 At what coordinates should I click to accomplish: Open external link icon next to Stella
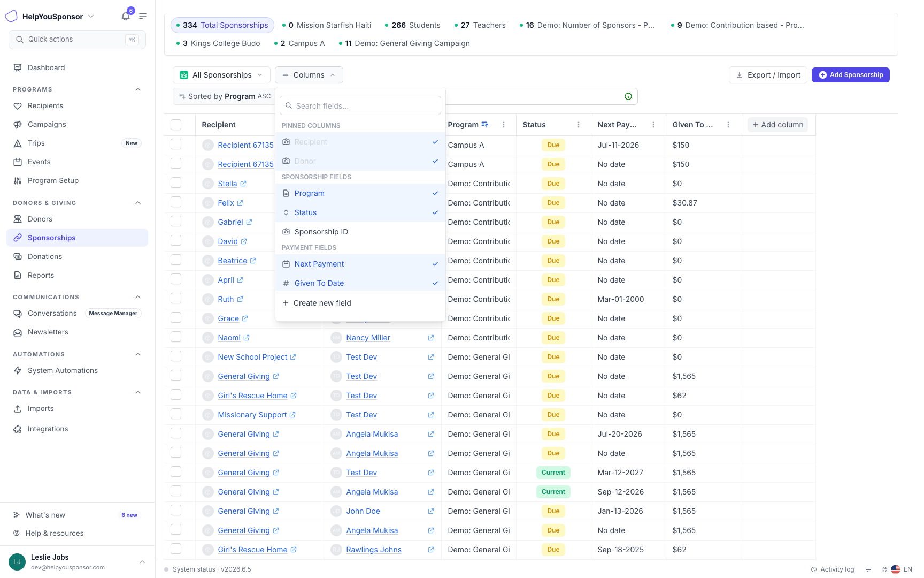point(243,184)
